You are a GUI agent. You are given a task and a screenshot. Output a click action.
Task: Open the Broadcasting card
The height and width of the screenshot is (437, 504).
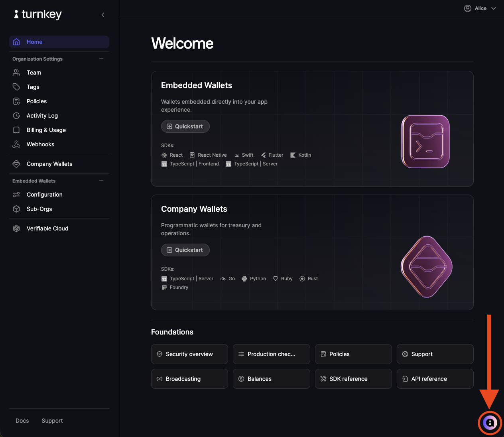coord(189,379)
